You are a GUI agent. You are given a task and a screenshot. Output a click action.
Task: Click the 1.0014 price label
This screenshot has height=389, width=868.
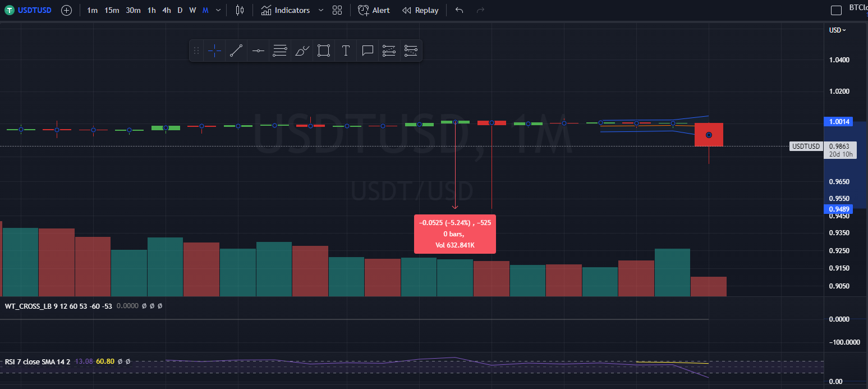(x=838, y=121)
